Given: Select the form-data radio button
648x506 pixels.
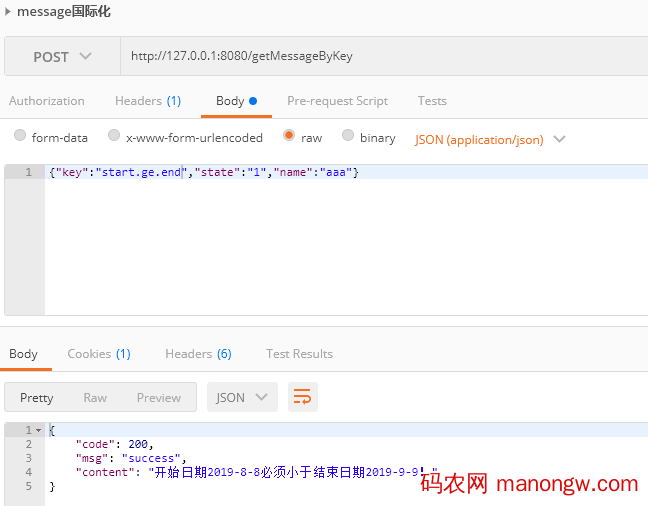Looking at the screenshot, I should pyautogui.click(x=20, y=136).
